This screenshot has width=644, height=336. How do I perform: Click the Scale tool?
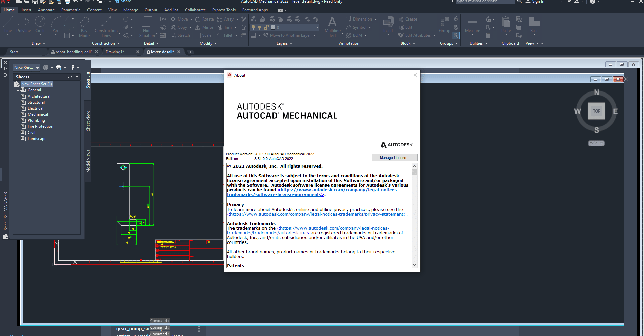pyautogui.click(x=203, y=35)
